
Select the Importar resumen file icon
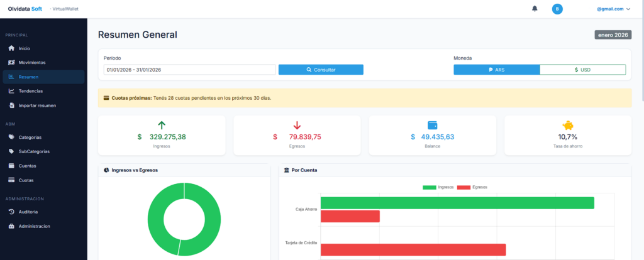11,106
